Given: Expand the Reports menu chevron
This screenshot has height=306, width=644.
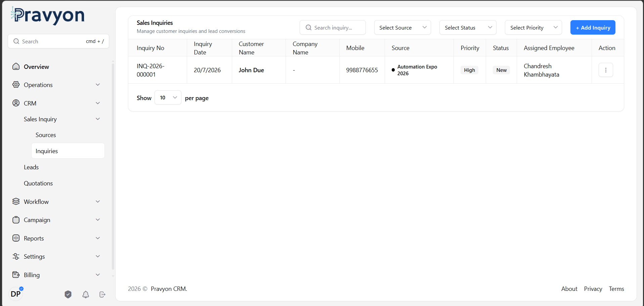Looking at the screenshot, I should click(x=98, y=238).
